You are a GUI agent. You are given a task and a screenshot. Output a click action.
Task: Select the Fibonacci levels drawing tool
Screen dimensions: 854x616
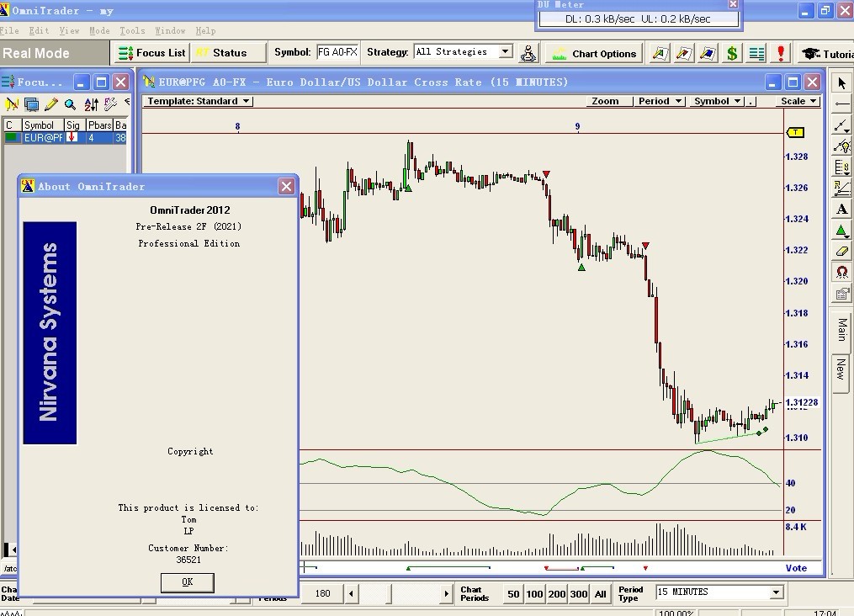[842, 167]
